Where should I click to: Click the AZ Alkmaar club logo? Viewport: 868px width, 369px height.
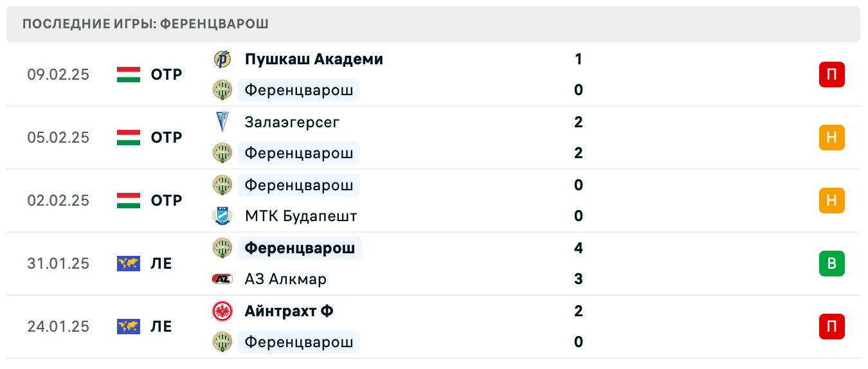[x=222, y=279]
